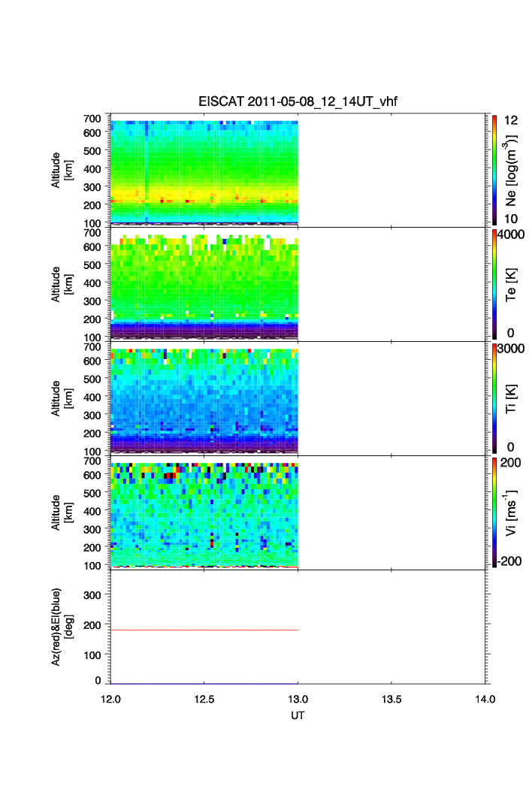The image size is (532, 798).
Task: Click the '100' tick in the azimuth panel
Action: pyautogui.click(x=92, y=655)
